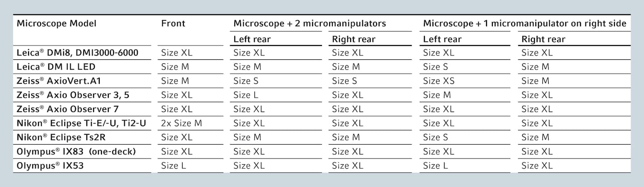Select the Front column header
Screen dimensions: 644x187
point(173,23)
